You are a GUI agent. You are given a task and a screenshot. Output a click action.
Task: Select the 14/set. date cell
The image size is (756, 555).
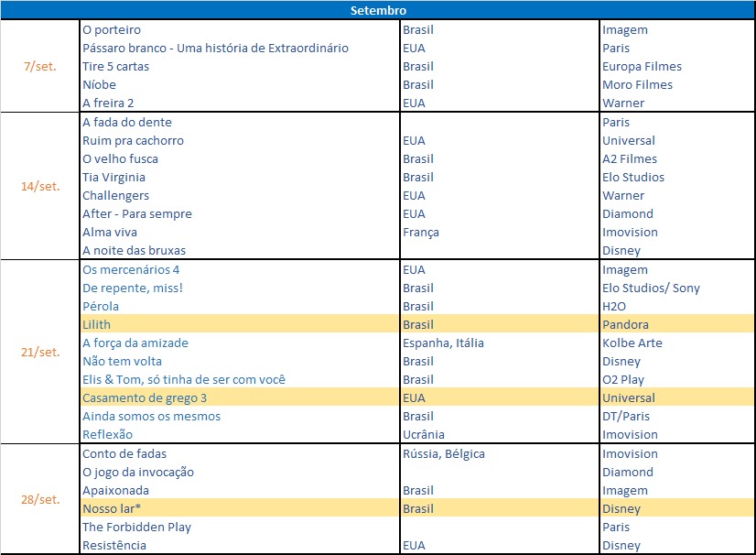[40, 186]
